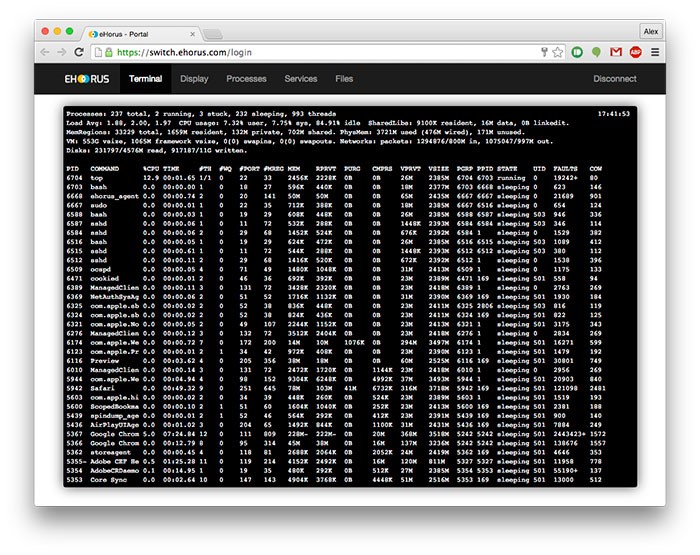Click the running state of top process

pos(511,178)
